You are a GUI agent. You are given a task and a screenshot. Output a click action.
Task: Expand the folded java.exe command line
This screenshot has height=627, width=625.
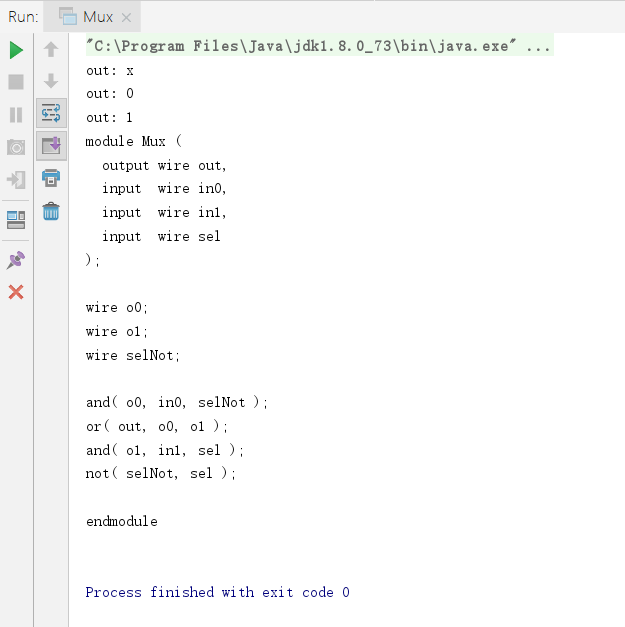click(319, 46)
